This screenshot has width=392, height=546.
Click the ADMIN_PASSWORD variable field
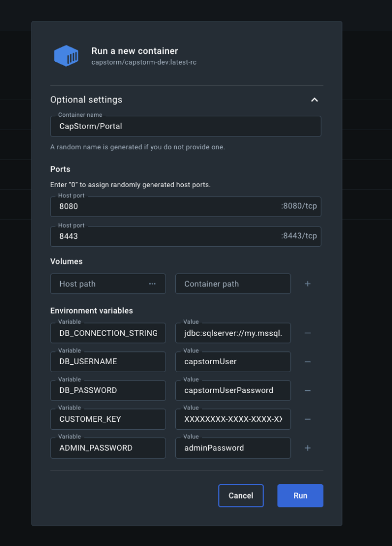click(108, 448)
